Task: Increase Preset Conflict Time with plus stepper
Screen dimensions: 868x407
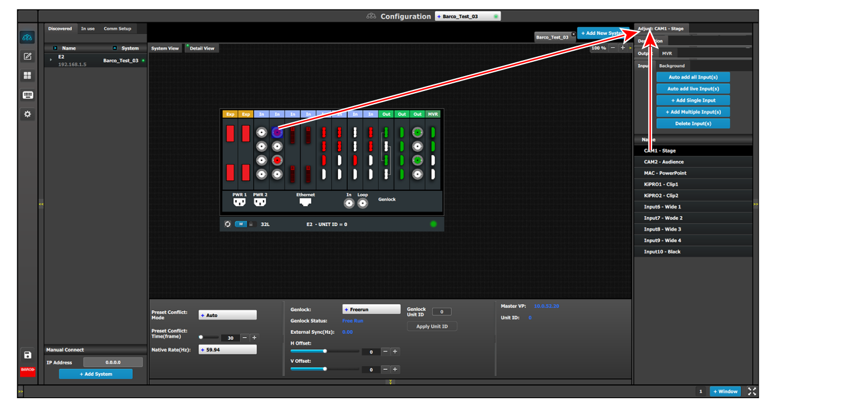Action: 254,338
